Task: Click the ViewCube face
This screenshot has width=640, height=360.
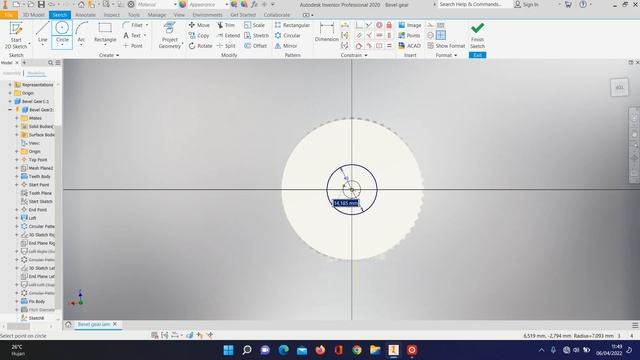Action: point(619,88)
